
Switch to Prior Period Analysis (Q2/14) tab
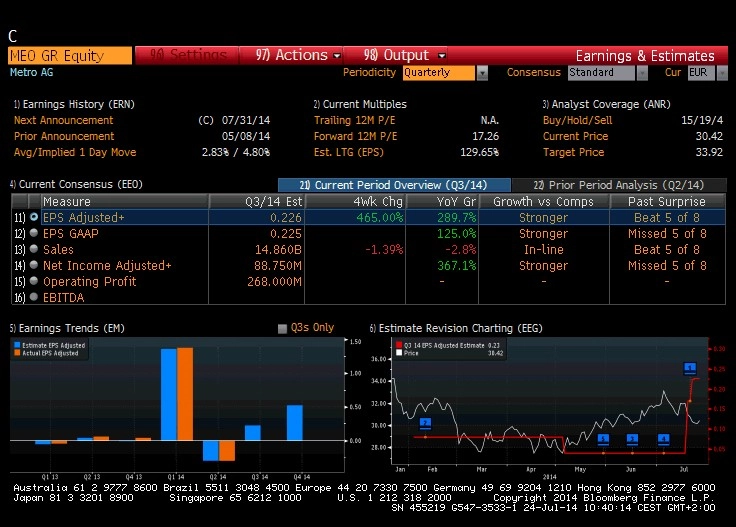click(619, 185)
